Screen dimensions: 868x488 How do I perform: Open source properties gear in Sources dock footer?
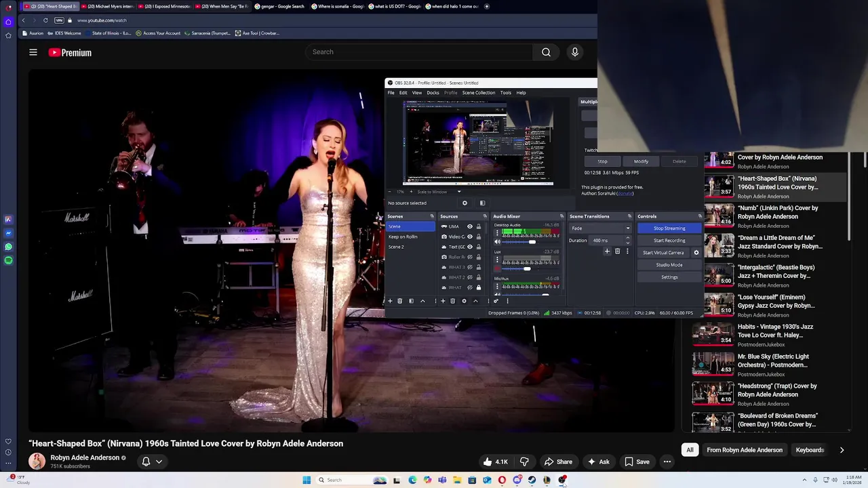click(x=464, y=301)
